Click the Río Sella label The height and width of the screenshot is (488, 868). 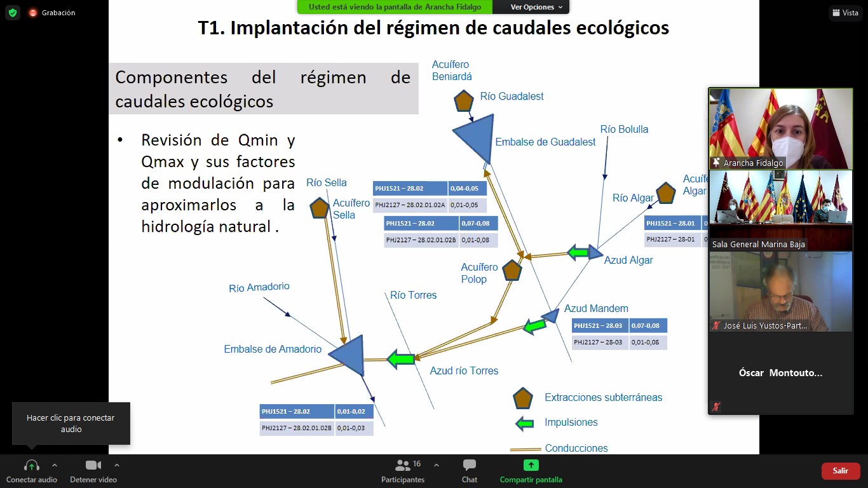click(x=327, y=183)
